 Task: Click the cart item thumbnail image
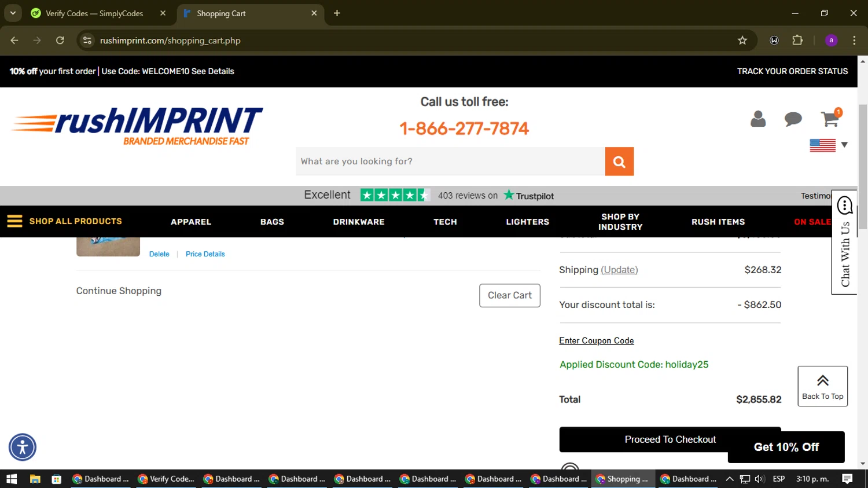[108, 247]
